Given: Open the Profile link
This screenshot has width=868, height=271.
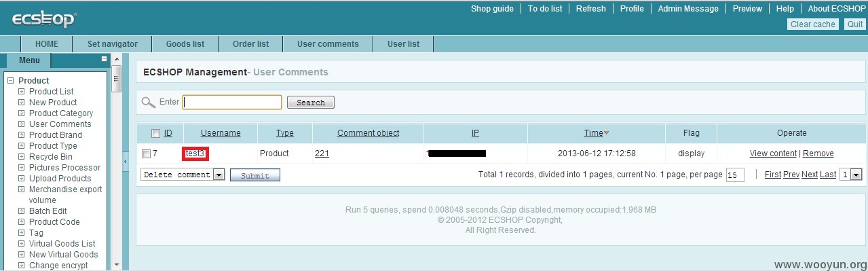Looking at the screenshot, I should click(x=632, y=9).
